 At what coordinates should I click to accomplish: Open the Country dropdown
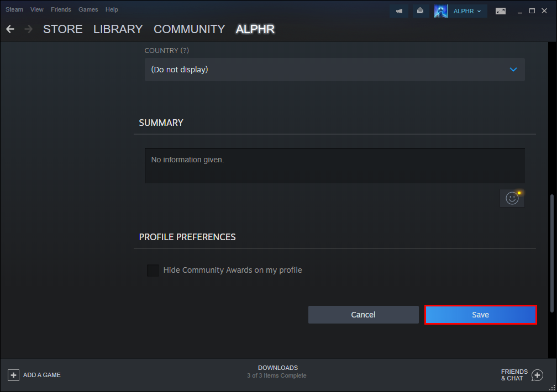click(x=335, y=70)
